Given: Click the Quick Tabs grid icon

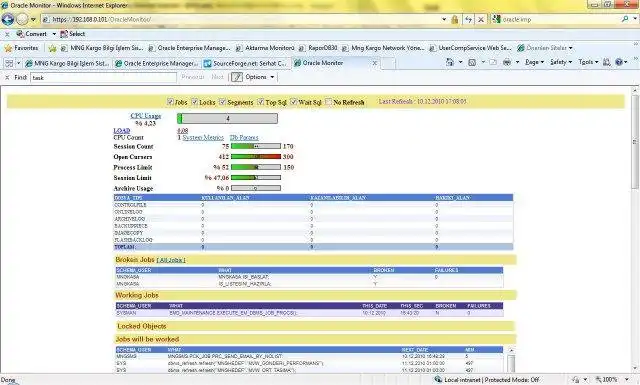Looking at the screenshot, I should 8,63.
